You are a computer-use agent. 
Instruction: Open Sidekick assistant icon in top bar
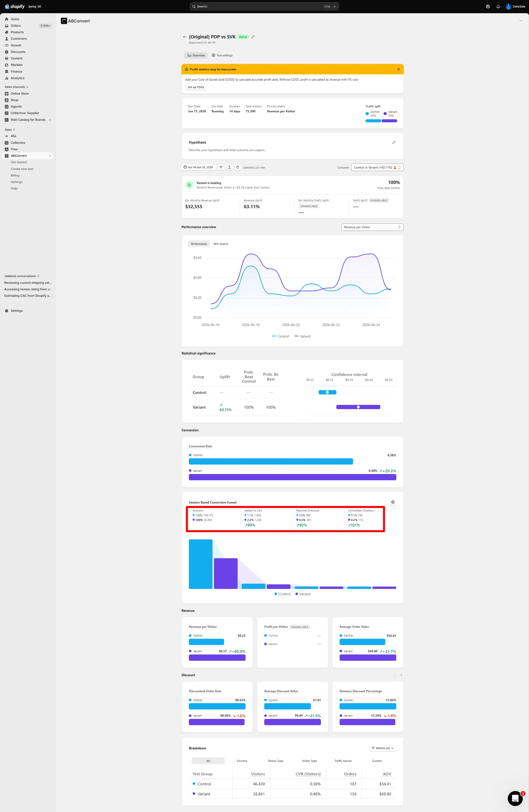(488, 7)
